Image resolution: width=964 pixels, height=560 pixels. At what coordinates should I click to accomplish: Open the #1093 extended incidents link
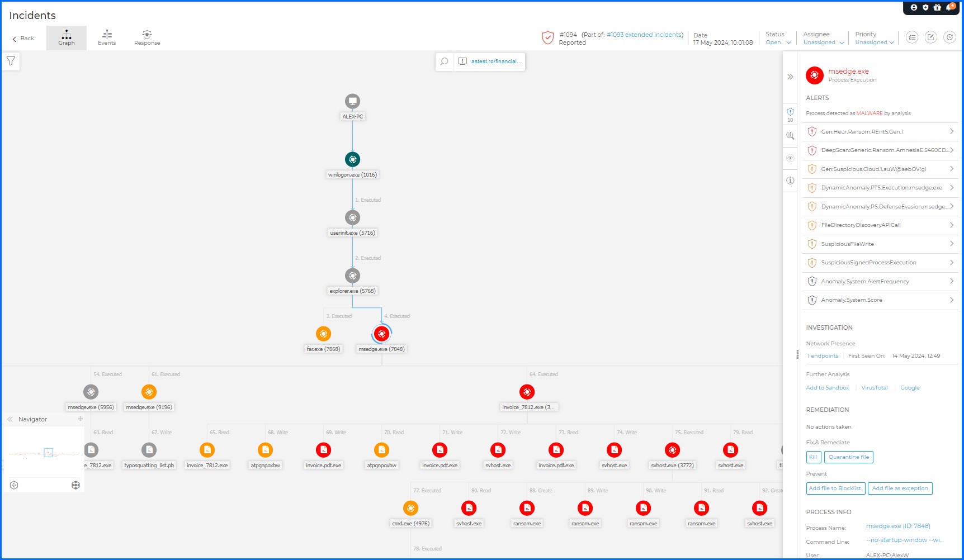point(644,35)
